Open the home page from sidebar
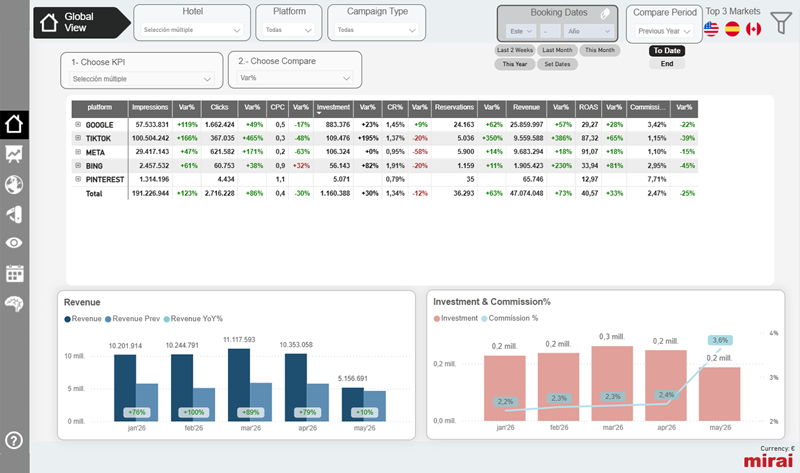Screen dimensions: 800x473 pos(14,124)
